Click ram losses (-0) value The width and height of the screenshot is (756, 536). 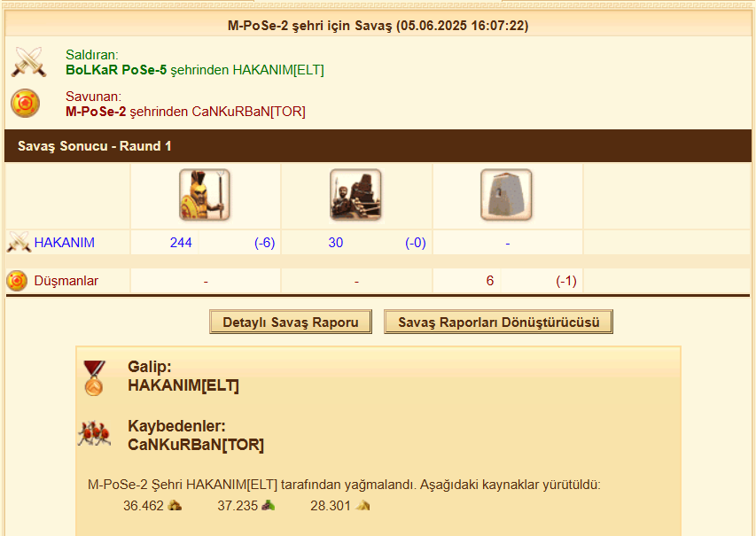(416, 243)
